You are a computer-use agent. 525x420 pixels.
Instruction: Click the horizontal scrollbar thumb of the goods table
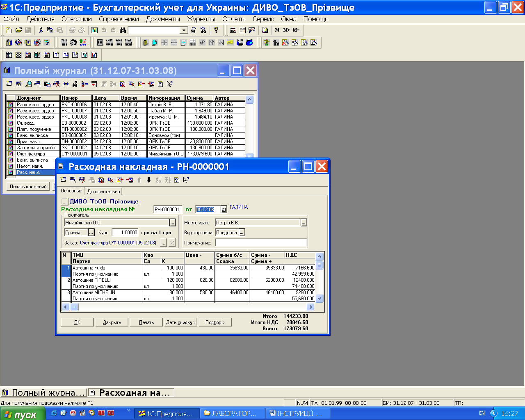pyautogui.click(x=74, y=307)
